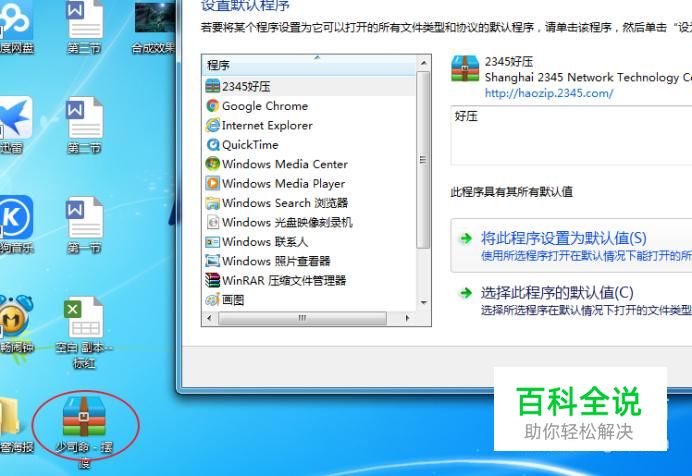Select Windows Media Player row text
This screenshot has height=476, width=692.
click(284, 184)
